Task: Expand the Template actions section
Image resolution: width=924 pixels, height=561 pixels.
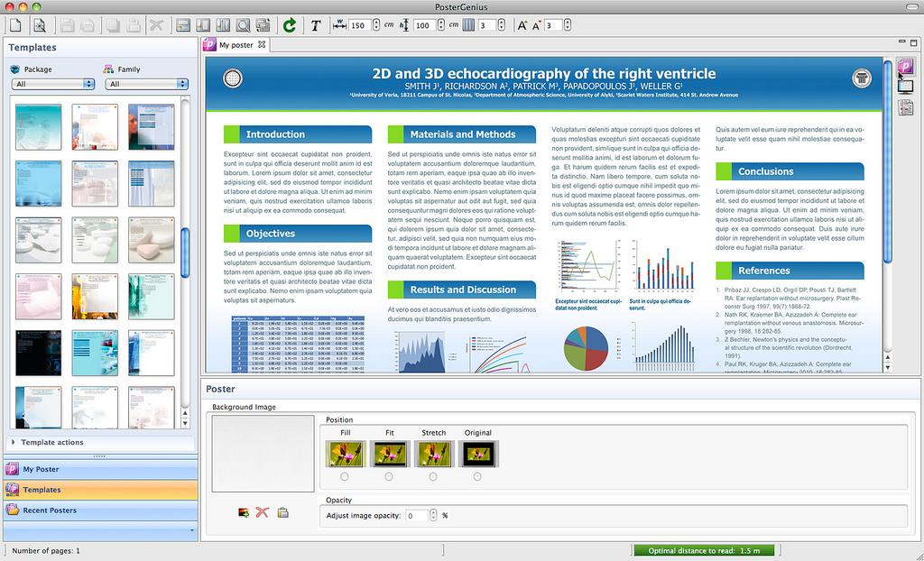Action: click(x=52, y=443)
